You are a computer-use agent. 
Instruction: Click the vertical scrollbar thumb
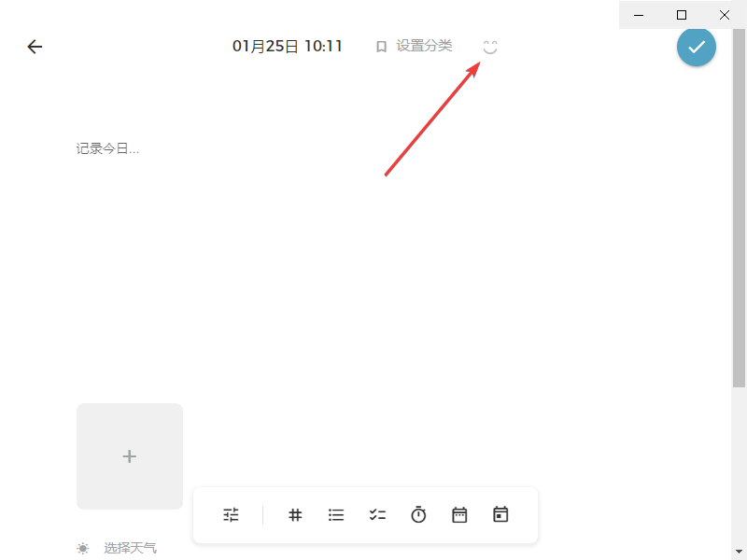click(739, 207)
